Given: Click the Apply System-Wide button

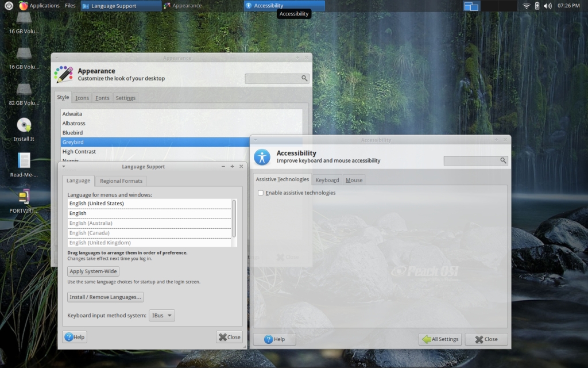Looking at the screenshot, I should point(93,271).
